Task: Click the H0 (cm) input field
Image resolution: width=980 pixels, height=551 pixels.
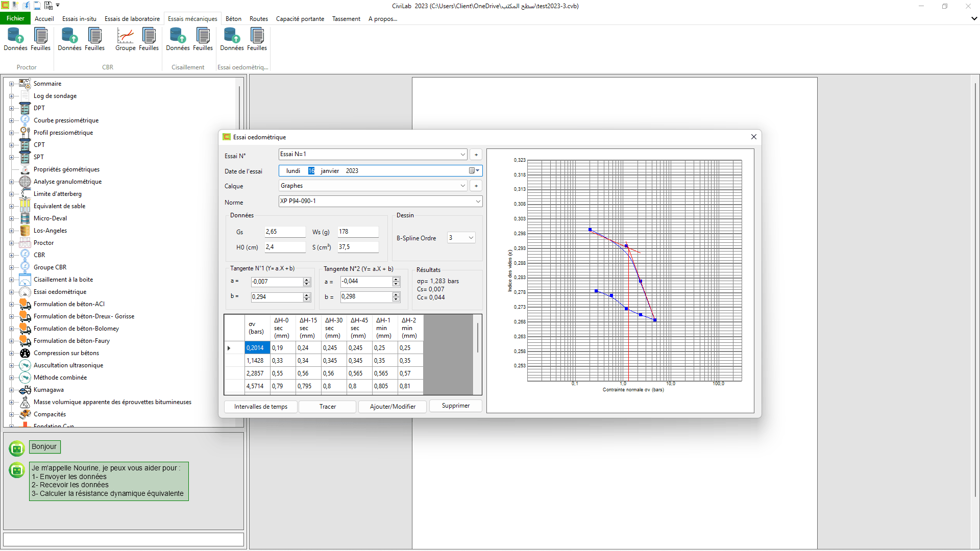Action: (285, 247)
